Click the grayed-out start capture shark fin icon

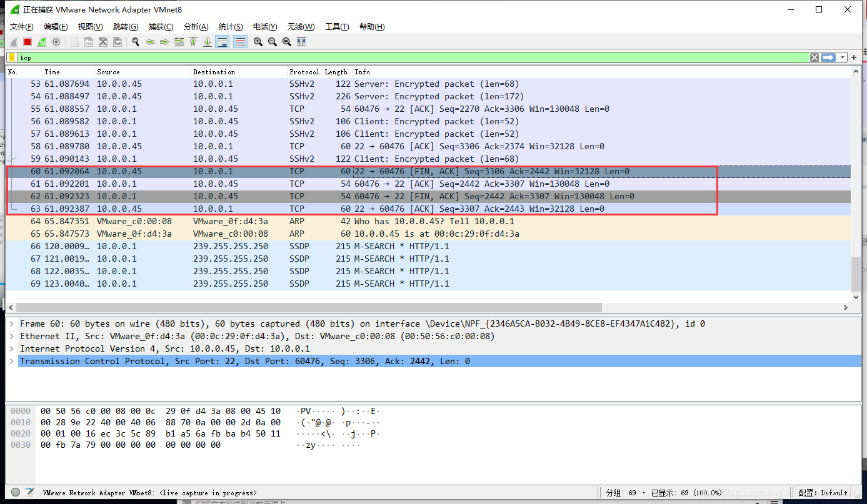pos(14,42)
